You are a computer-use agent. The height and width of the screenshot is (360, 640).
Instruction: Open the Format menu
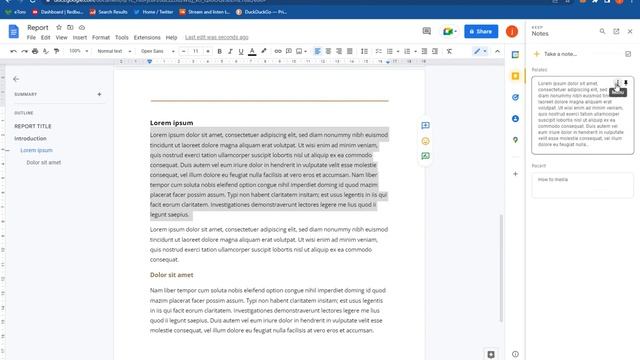[101, 38]
